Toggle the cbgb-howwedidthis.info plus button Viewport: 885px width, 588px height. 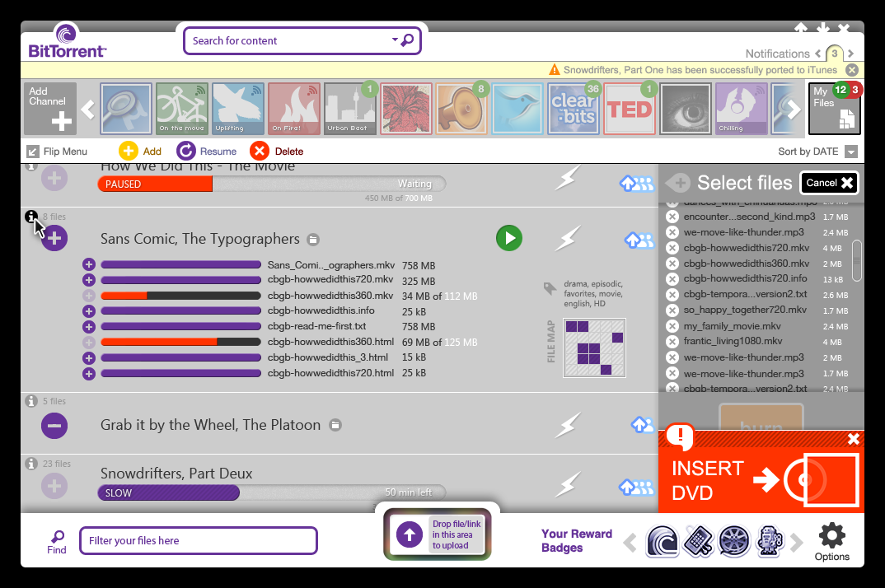tap(89, 311)
